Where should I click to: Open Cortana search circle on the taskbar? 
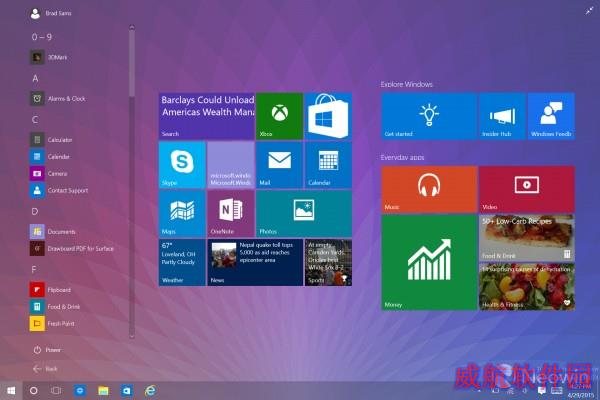[x=34, y=390]
